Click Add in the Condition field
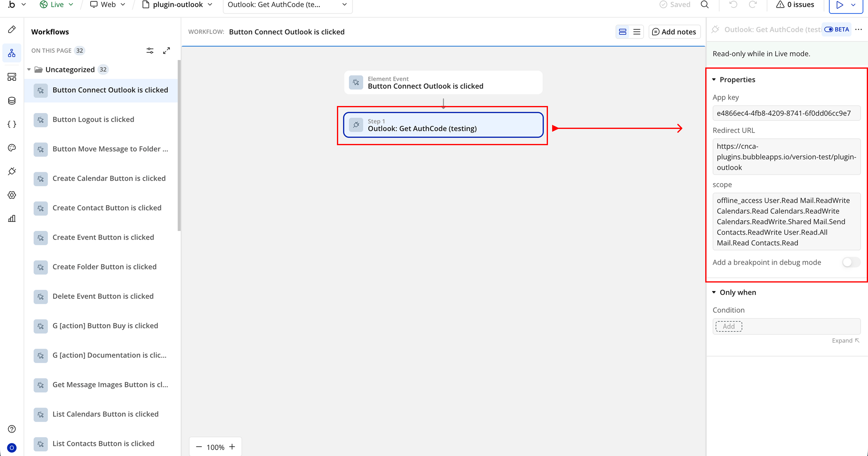The width and height of the screenshot is (868, 456). coord(728,326)
